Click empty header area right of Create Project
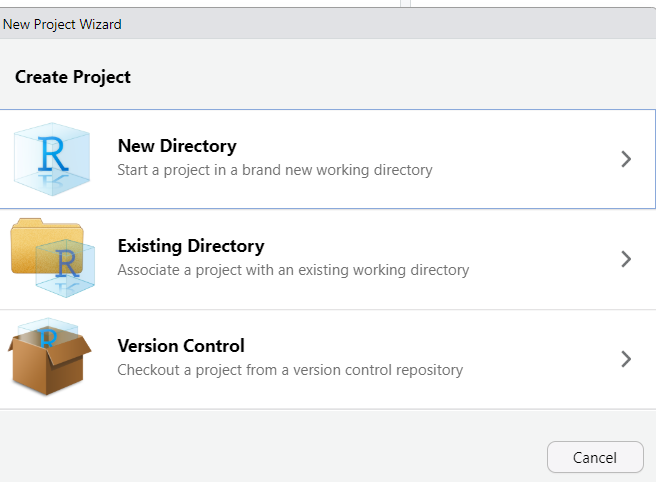 pyautogui.click(x=400, y=77)
